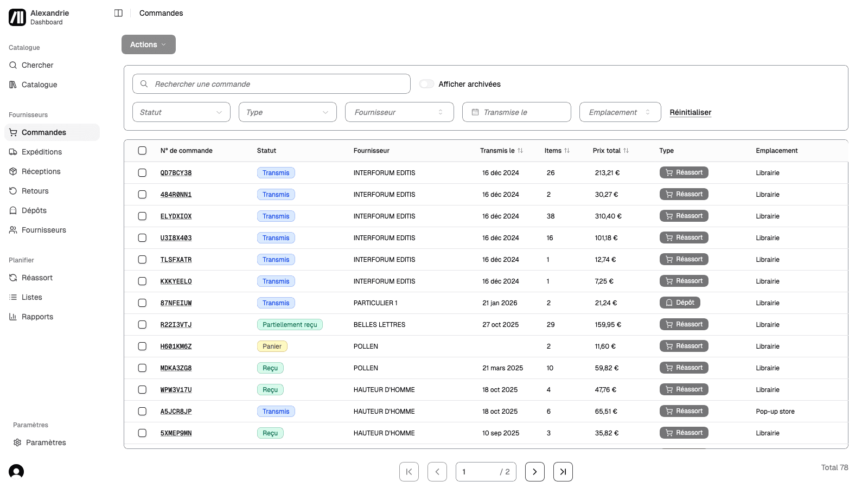This screenshot has width=868, height=488.
Task: Click the Paramètres gear icon
Action: point(17,442)
